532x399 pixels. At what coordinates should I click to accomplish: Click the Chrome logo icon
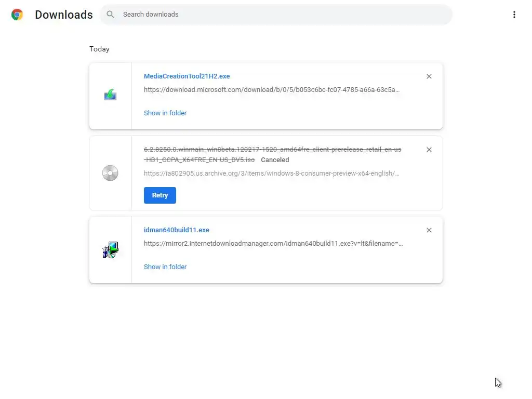(x=17, y=15)
